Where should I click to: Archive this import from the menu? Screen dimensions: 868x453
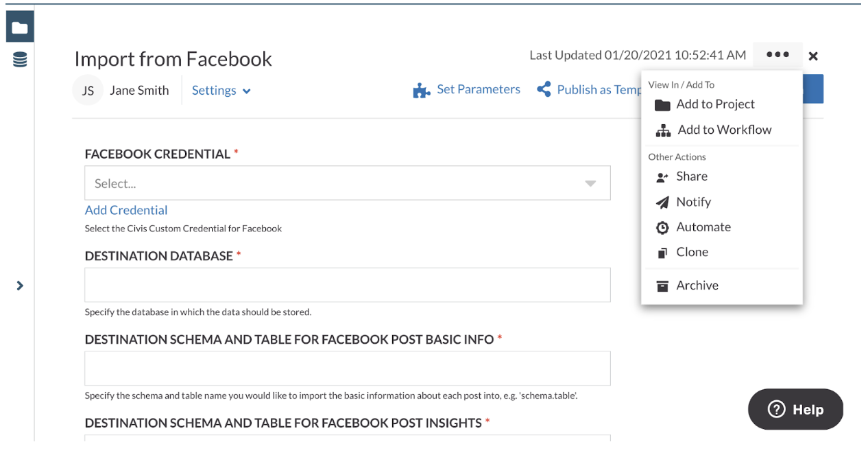(x=697, y=286)
